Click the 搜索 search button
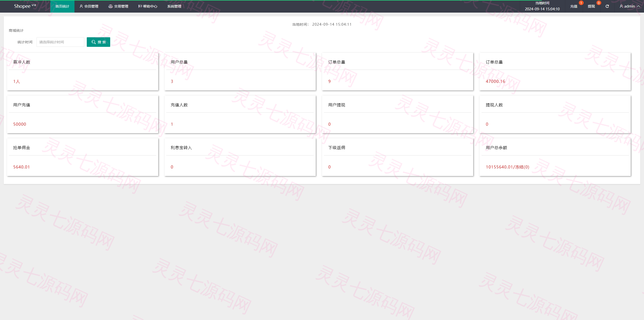 (x=98, y=42)
